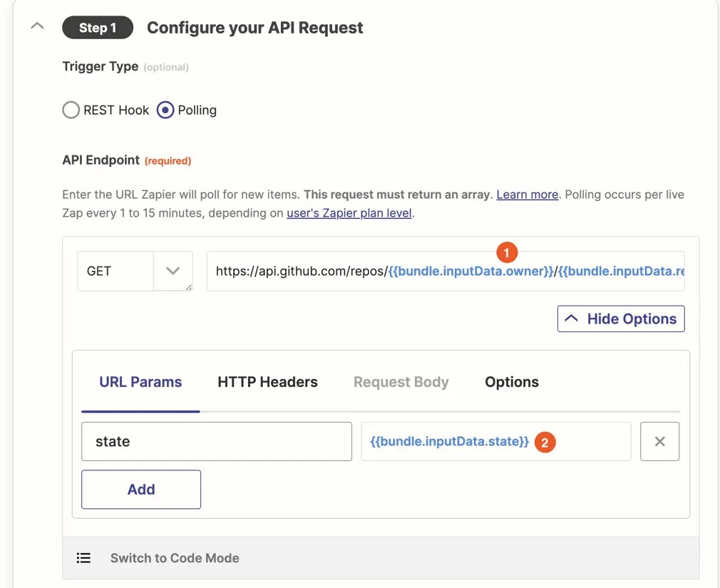
Task: Click the state parameter name field
Action: tap(217, 442)
